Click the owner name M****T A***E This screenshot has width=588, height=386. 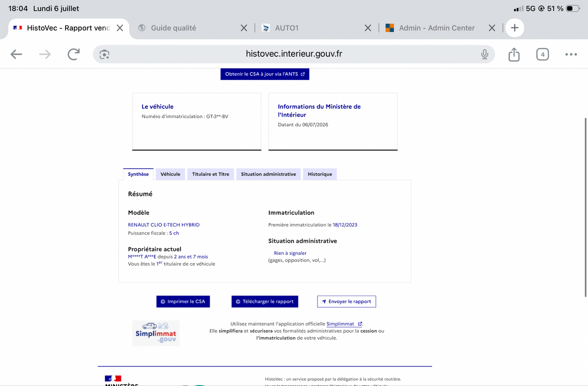point(142,256)
